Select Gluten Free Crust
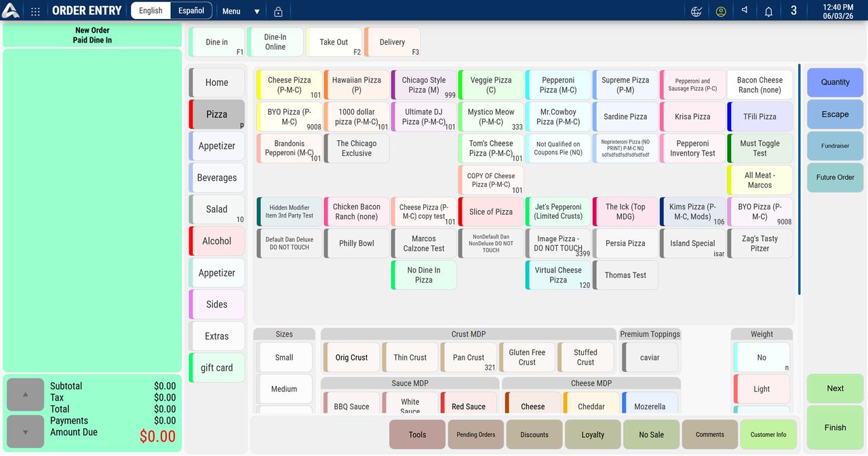868x456 pixels. coord(527,357)
